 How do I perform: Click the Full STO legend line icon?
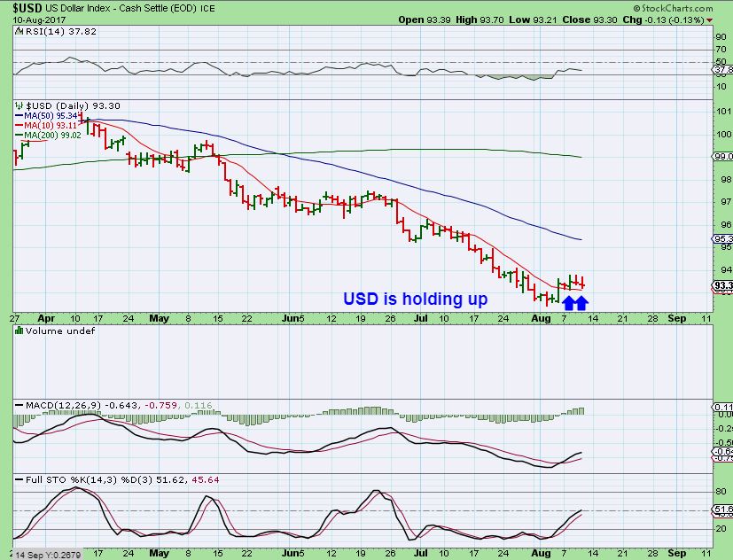[x=19, y=479]
